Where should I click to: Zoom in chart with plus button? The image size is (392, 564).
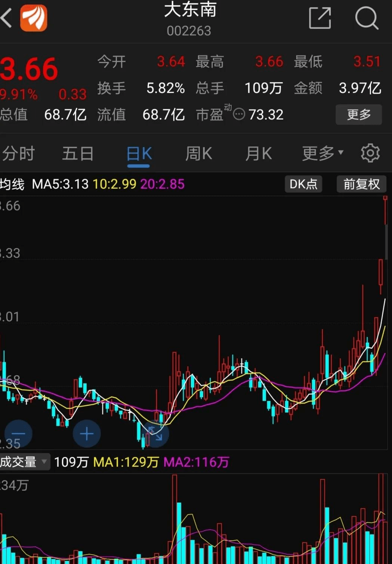tap(87, 434)
